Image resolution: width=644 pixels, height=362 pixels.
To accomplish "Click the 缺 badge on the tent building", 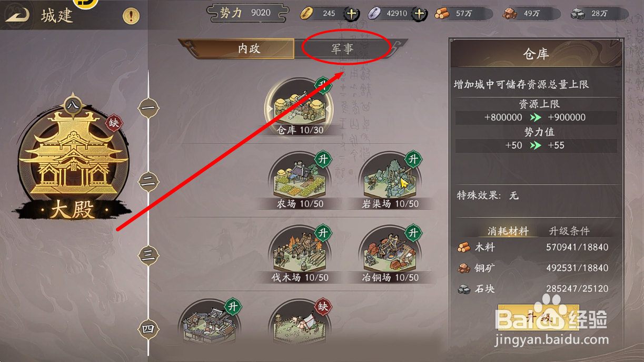I will pyautogui.click(x=323, y=306).
